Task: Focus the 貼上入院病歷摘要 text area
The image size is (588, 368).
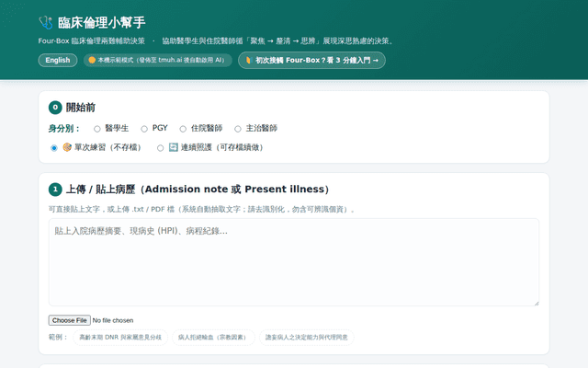Action: point(294,262)
